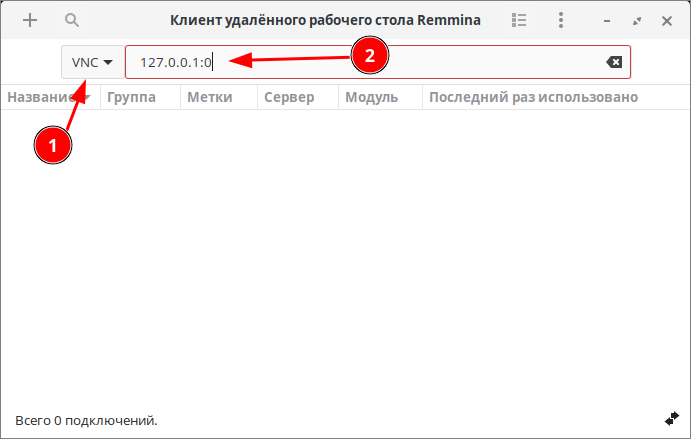Click the 'Всего 0 подключений' status text

tap(86, 420)
